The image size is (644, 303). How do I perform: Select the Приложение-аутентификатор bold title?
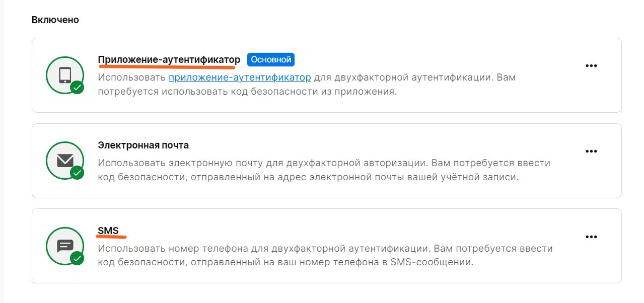(x=169, y=60)
